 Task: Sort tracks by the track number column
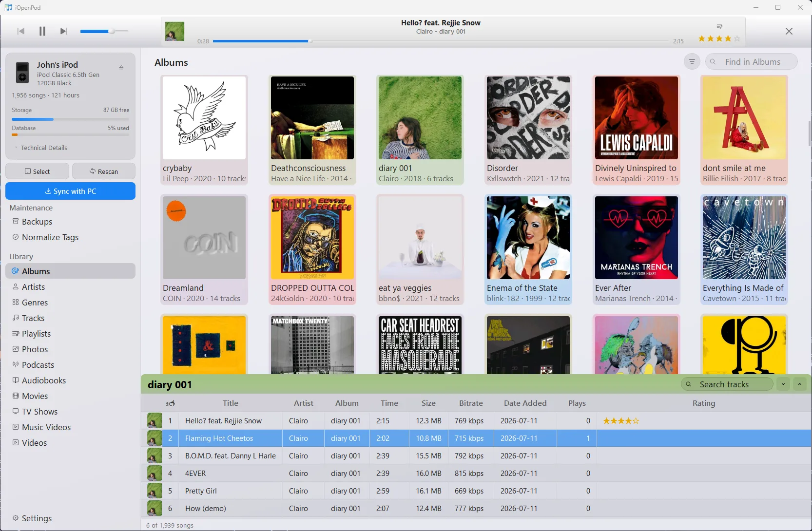pos(170,403)
